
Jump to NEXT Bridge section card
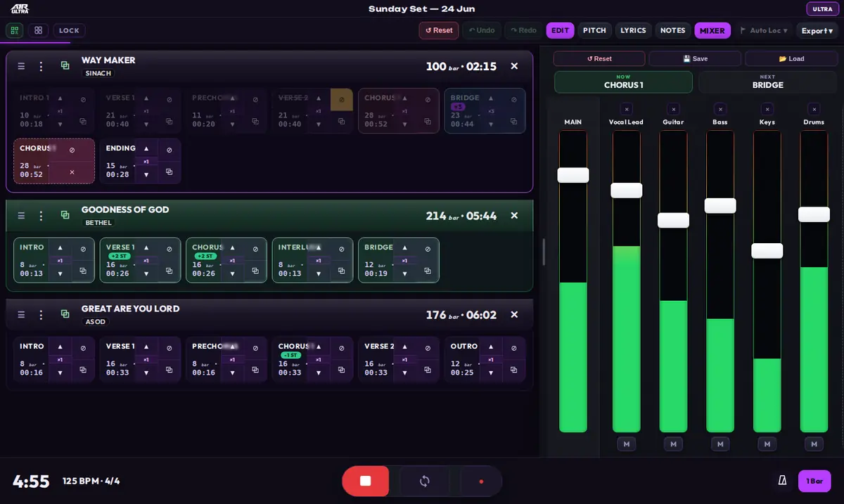pyautogui.click(x=767, y=82)
